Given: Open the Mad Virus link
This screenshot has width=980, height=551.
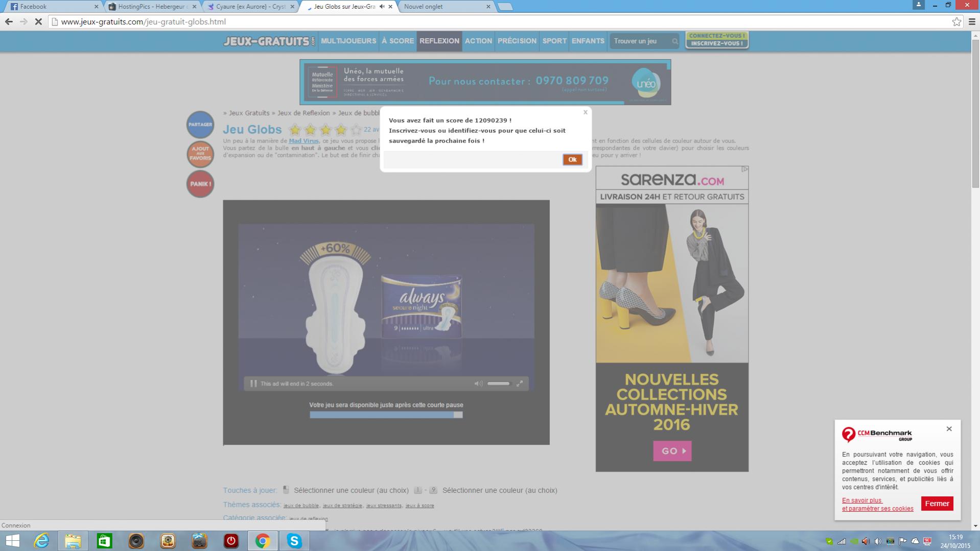Looking at the screenshot, I should click(304, 141).
